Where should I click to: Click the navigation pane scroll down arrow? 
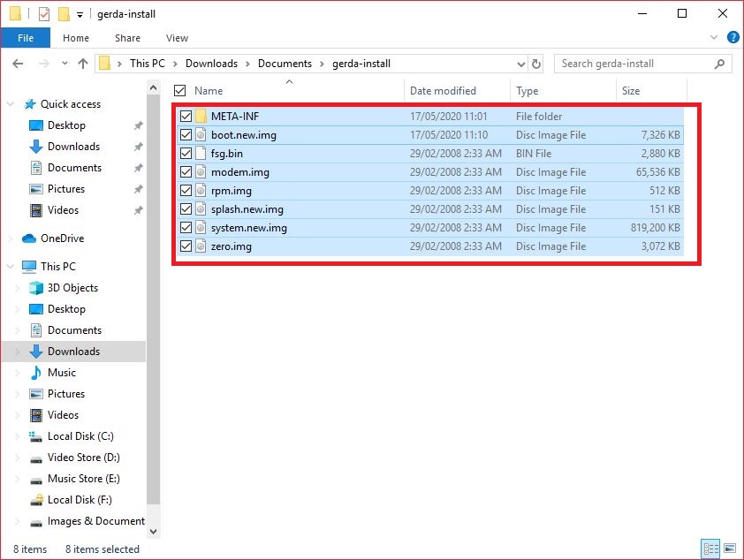pos(153,532)
